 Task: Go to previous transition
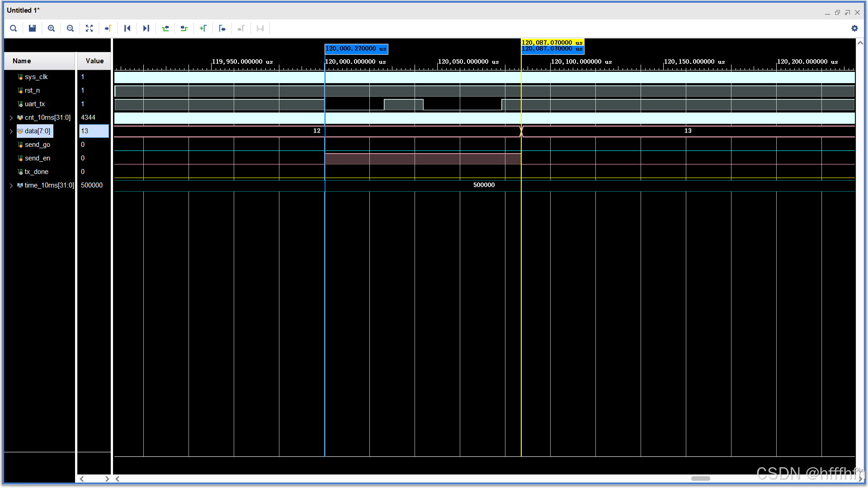(x=165, y=28)
